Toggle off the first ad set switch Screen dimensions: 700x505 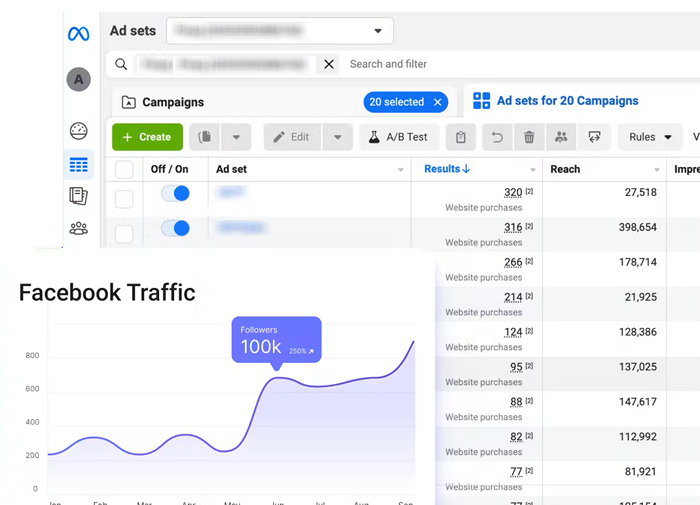[175, 194]
